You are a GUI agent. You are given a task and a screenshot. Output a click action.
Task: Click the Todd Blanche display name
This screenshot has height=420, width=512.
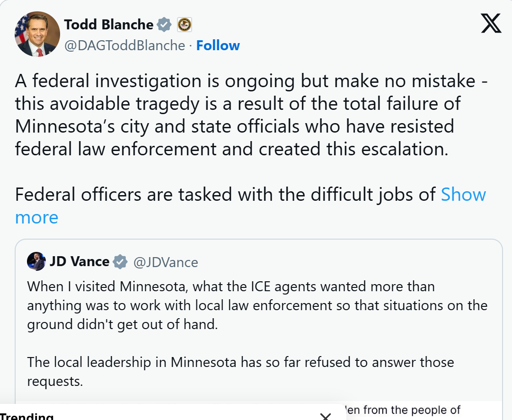pyautogui.click(x=108, y=24)
